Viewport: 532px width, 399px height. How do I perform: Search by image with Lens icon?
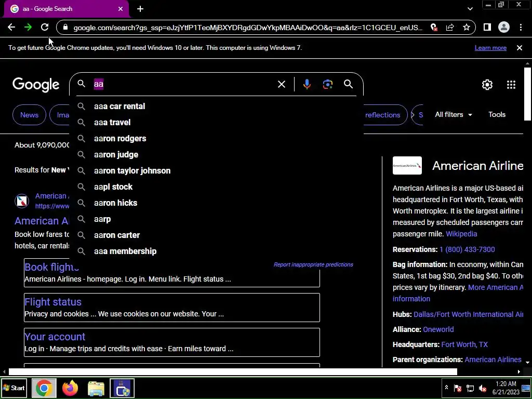point(328,84)
